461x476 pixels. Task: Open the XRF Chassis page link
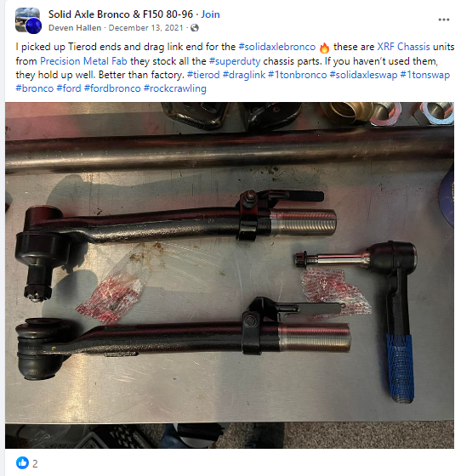point(403,47)
